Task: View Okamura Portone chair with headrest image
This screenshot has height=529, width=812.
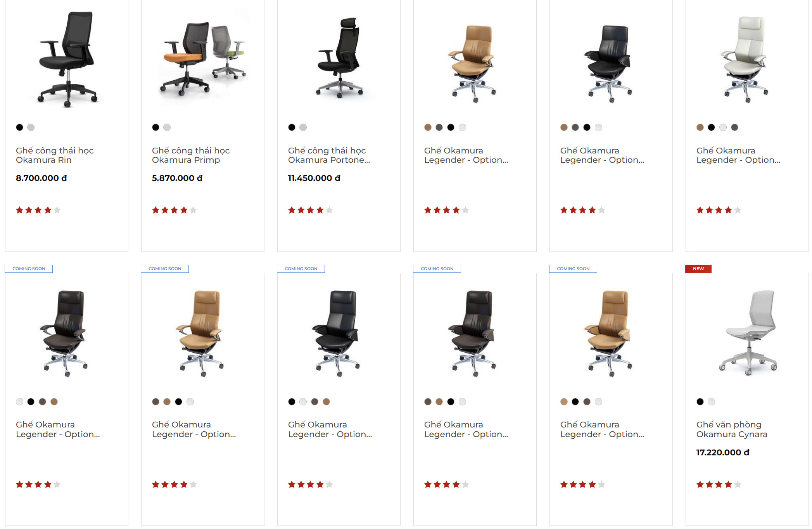Action: point(339,57)
